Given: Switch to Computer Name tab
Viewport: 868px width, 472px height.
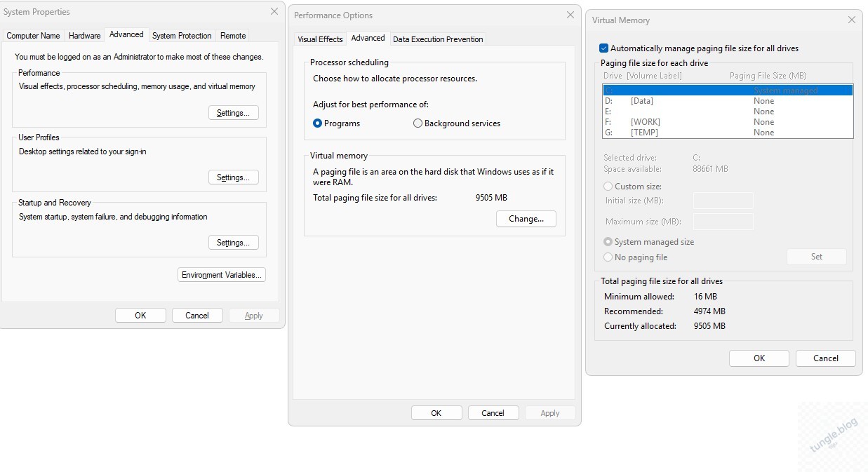Looking at the screenshot, I should pyautogui.click(x=33, y=36).
